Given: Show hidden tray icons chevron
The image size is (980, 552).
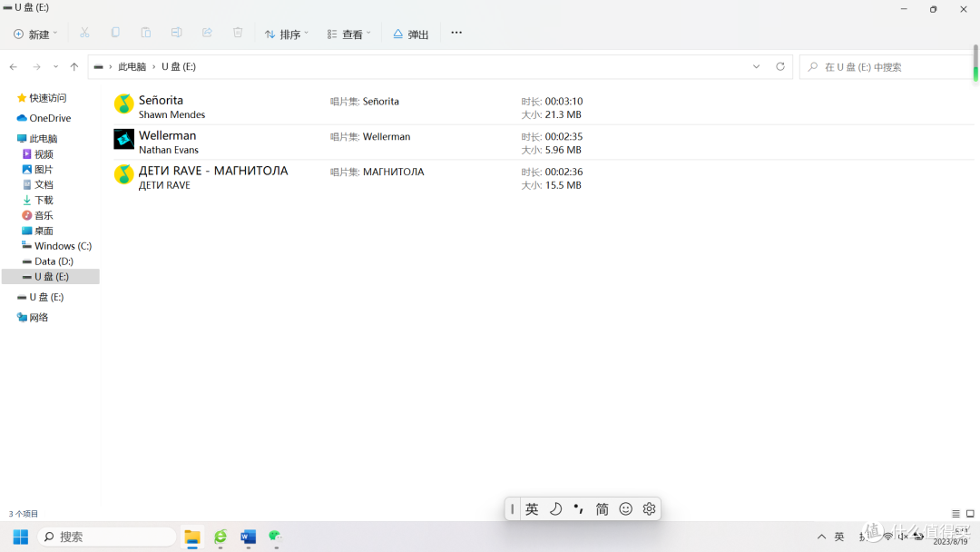Looking at the screenshot, I should click(821, 537).
